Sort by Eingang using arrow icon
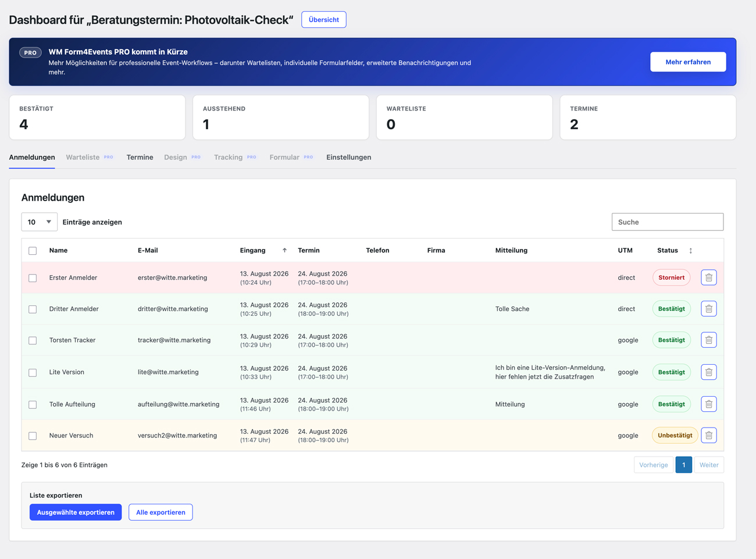Screen dimensions: 756x559 (284, 250)
